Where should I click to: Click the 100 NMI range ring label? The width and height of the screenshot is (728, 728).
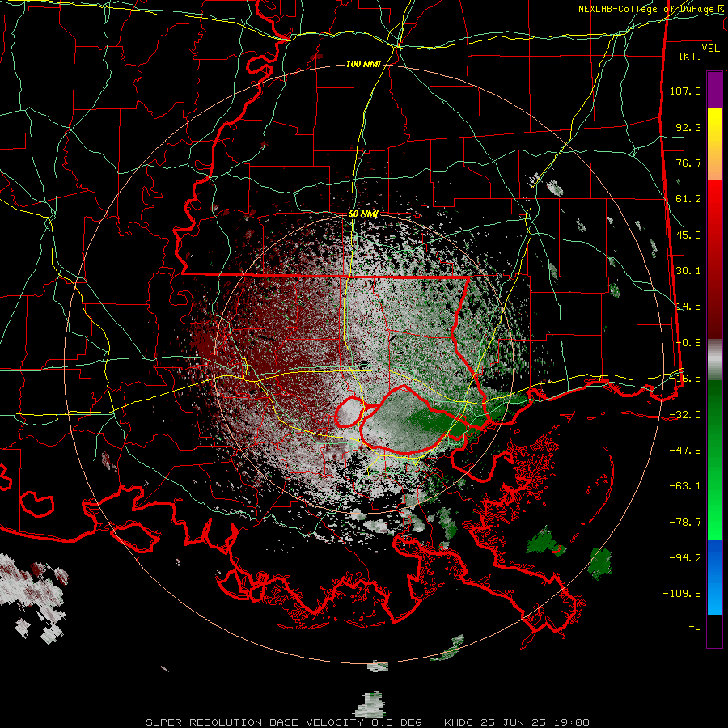[x=363, y=64]
